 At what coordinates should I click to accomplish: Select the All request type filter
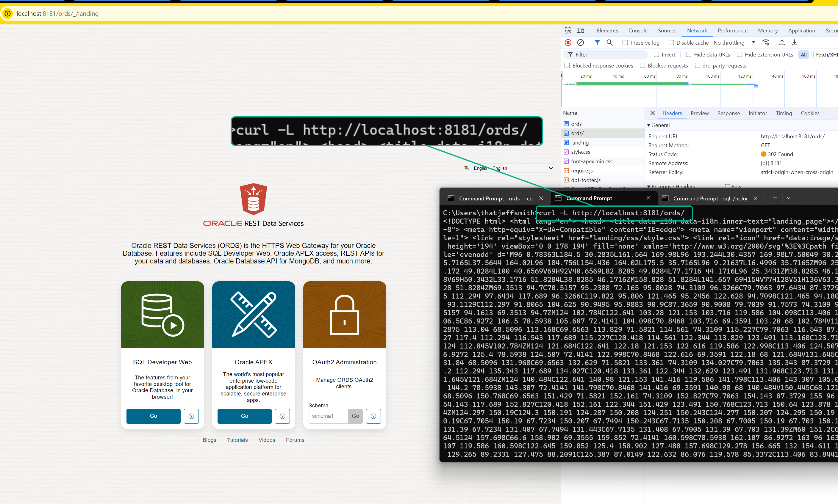coord(803,54)
